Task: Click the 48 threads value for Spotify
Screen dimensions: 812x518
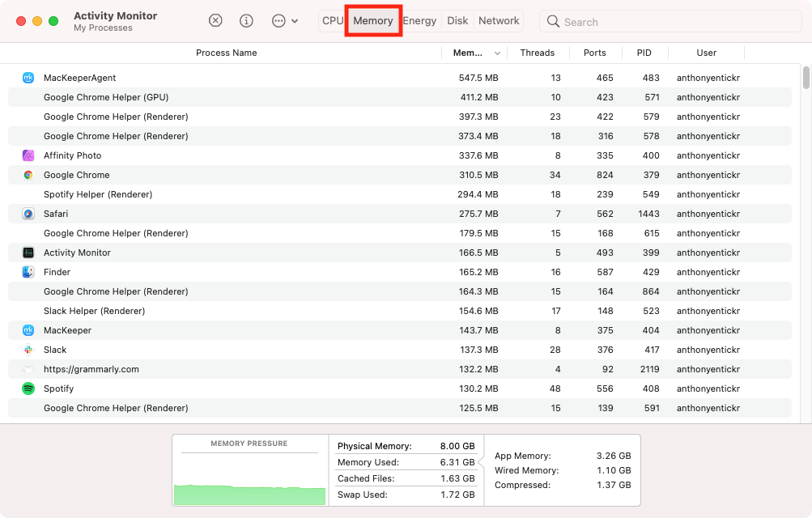Action: pyautogui.click(x=555, y=388)
